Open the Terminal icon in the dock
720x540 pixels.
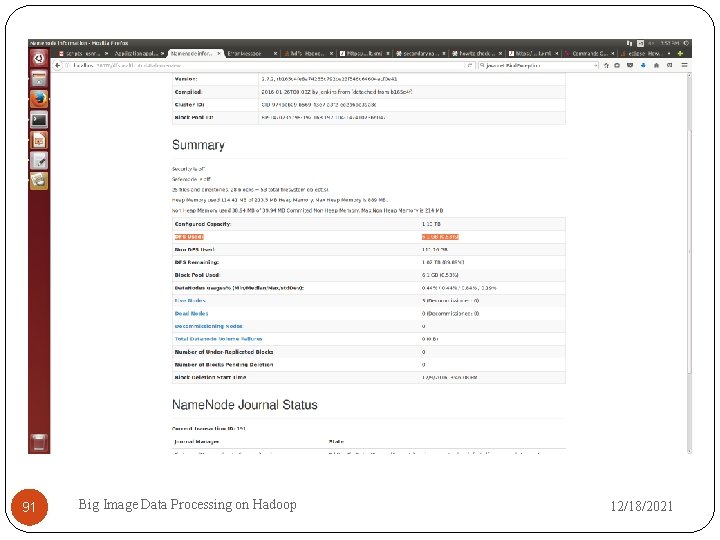[39, 120]
